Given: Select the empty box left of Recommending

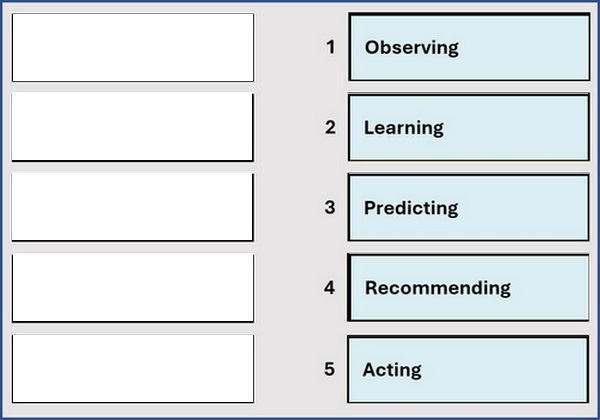Looking at the screenshot, I should tap(133, 288).
